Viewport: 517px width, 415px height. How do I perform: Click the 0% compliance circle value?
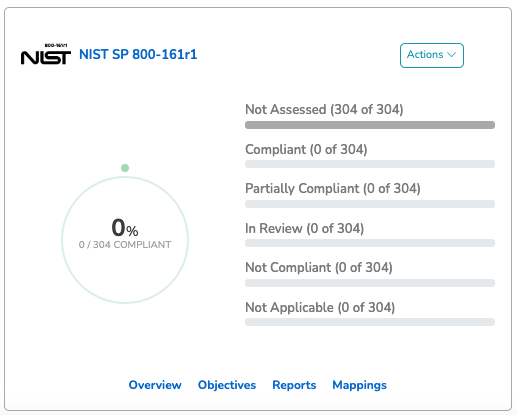(x=125, y=228)
